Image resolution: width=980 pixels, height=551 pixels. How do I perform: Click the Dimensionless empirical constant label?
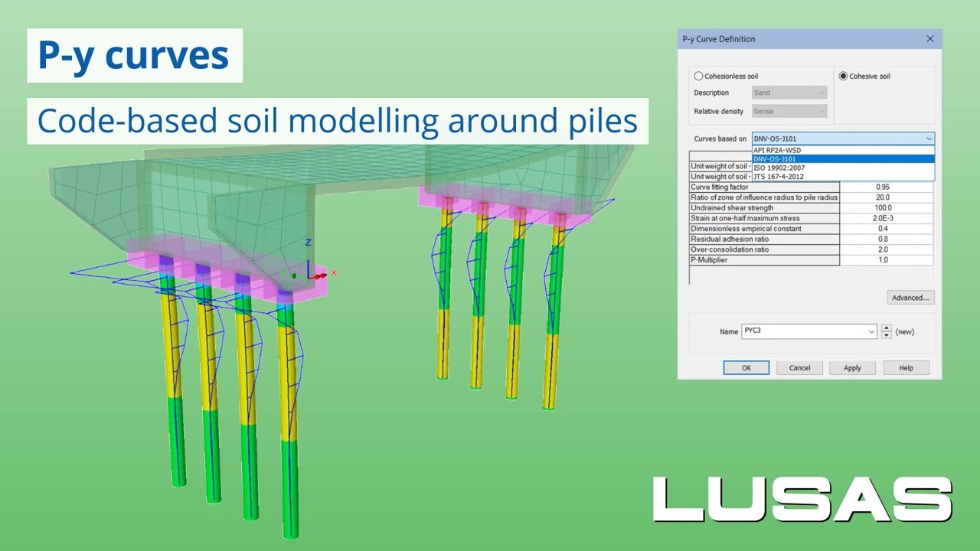(x=764, y=229)
